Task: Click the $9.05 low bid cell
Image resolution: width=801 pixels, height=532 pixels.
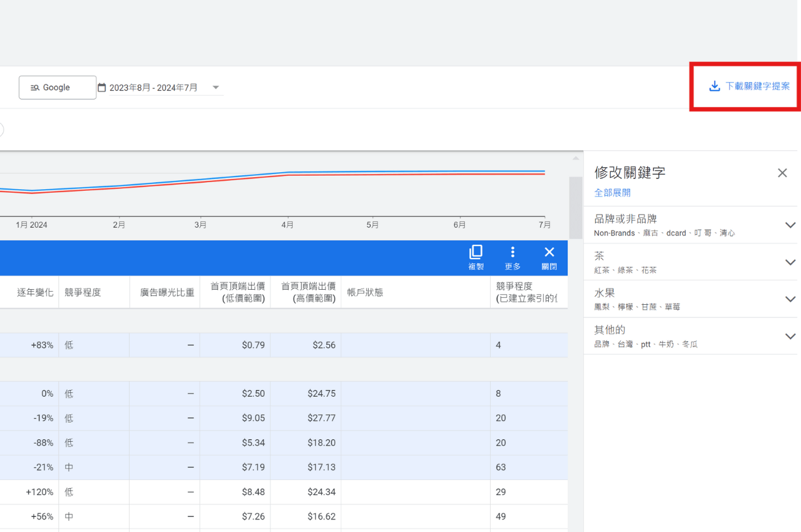Action: click(253, 418)
